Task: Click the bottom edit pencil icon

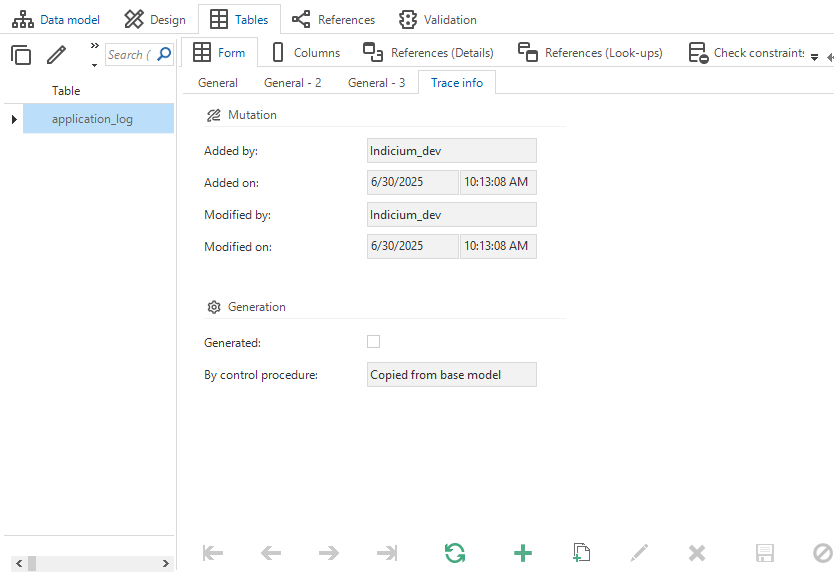Action: pos(639,553)
